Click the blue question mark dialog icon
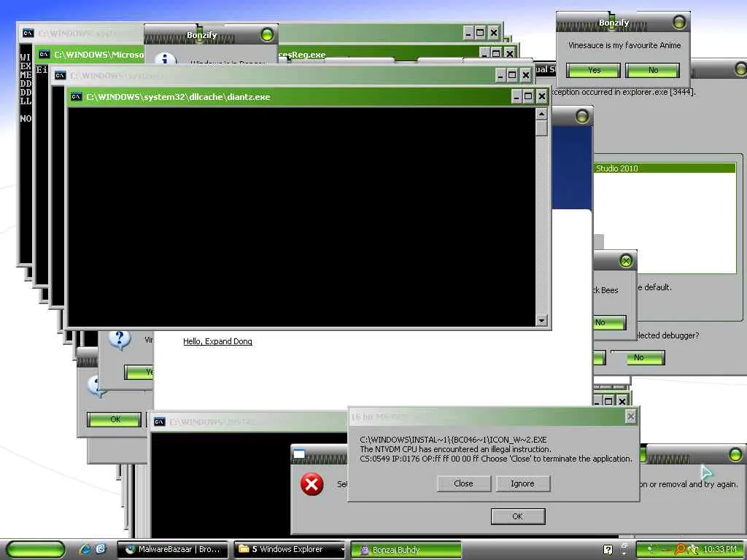The width and height of the screenshot is (747, 560). [x=119, y=340]
